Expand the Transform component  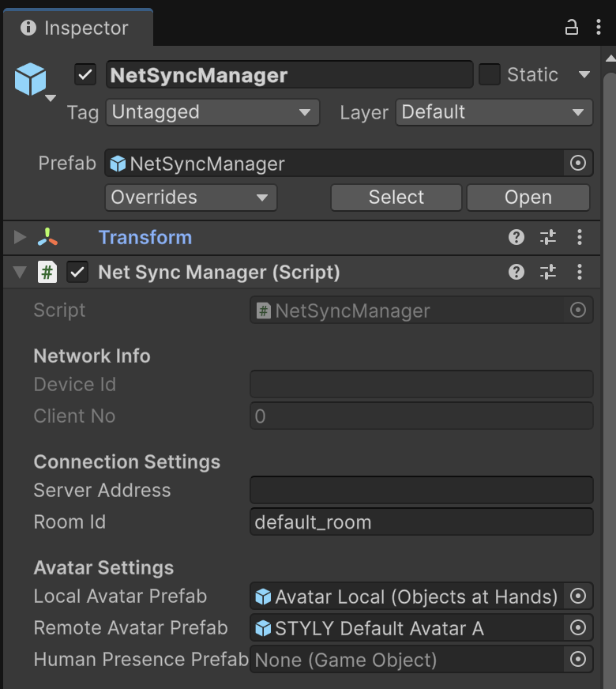point(17,237)
